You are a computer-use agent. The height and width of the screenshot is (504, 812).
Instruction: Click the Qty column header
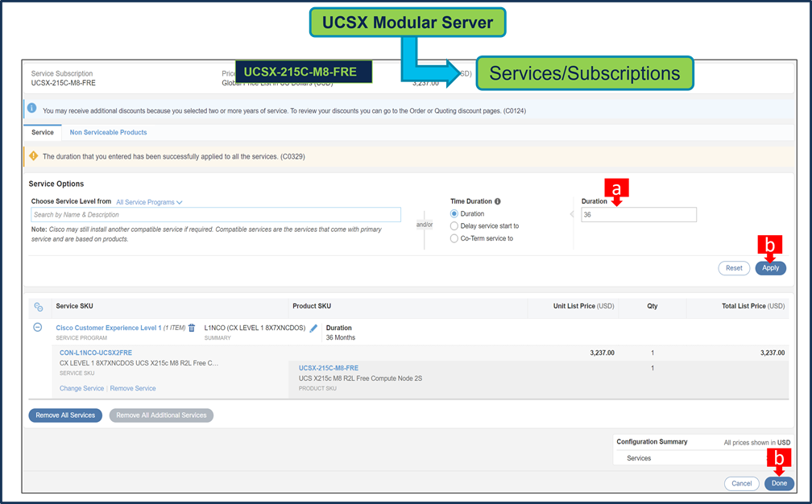click(x=652, y=306)
